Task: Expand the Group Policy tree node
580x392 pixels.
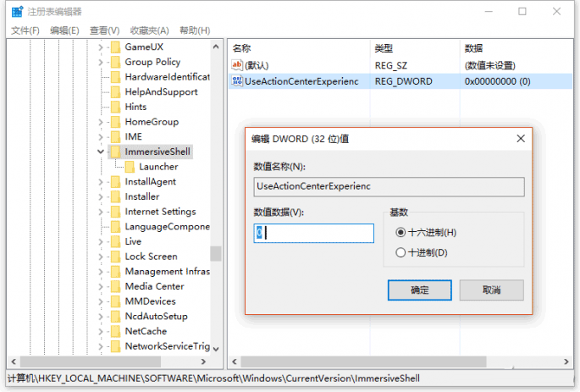Action: (x=101, y=62)
